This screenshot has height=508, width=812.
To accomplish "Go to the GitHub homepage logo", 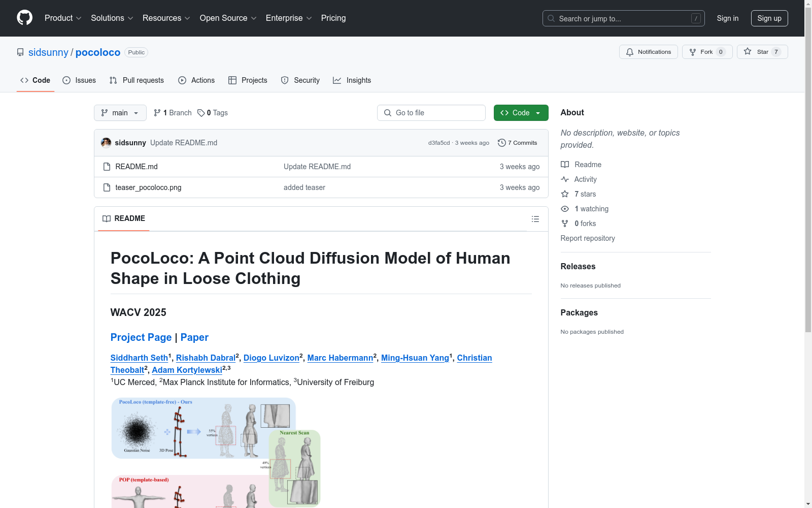I will pos(24,18).
